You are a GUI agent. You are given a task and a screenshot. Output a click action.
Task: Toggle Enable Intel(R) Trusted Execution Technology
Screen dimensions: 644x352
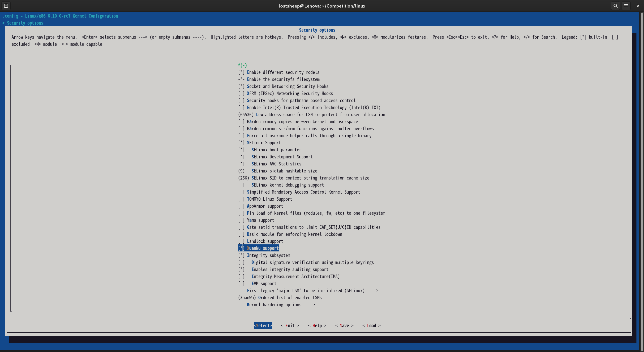pos(309,108)
